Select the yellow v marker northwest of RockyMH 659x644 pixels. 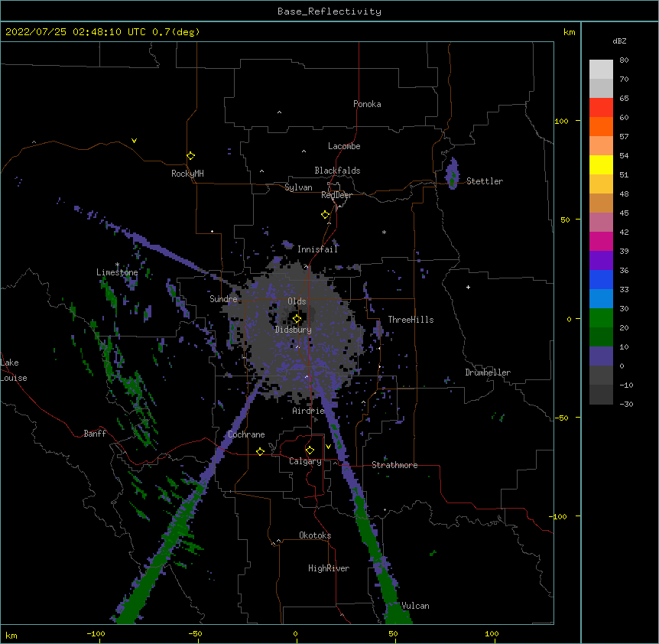click(134, 141)
